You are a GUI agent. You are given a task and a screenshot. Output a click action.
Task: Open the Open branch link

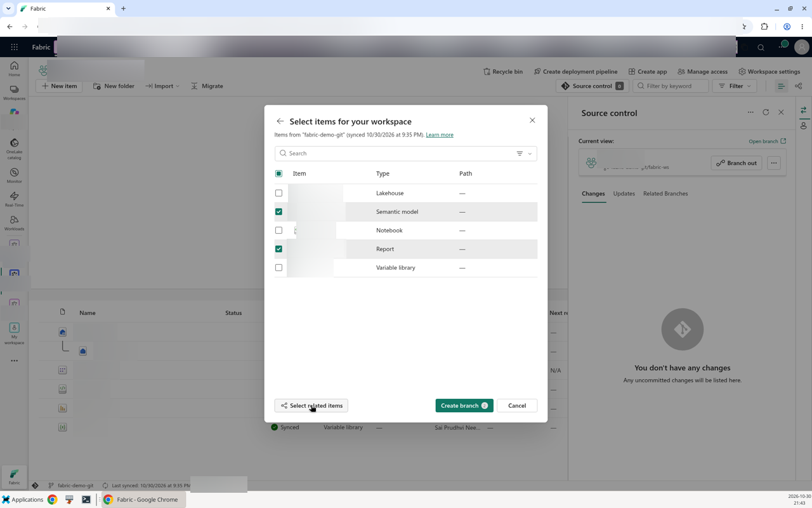(x=767, y=142)
